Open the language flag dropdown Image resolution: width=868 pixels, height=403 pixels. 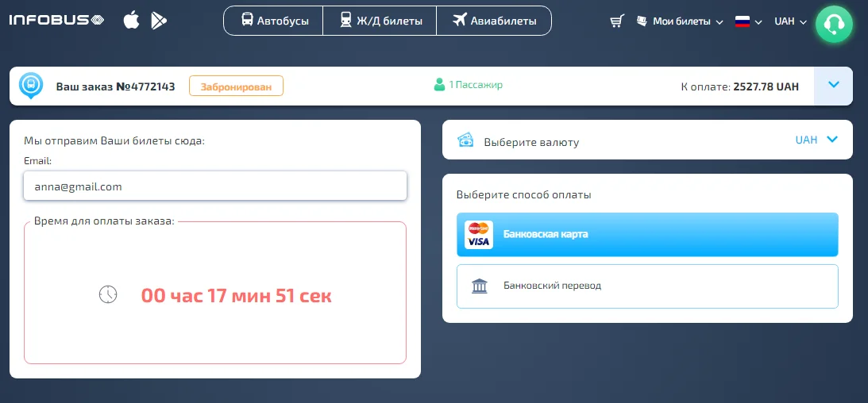click(748, 21)
